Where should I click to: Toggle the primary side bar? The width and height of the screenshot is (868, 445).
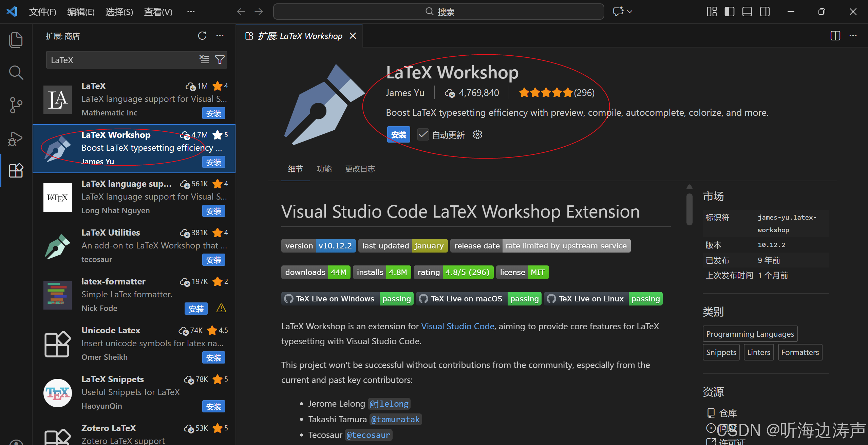pyautogui.click(x=730, y=12)
